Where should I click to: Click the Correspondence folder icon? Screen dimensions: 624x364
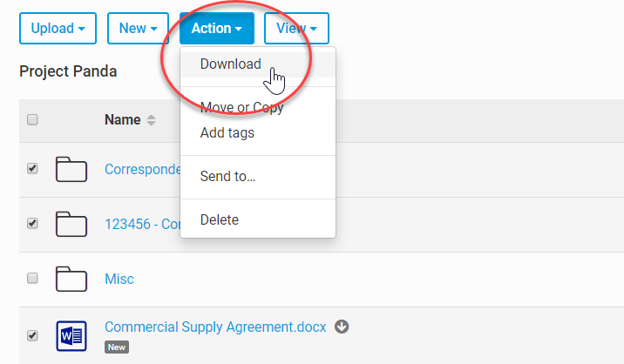71,169
